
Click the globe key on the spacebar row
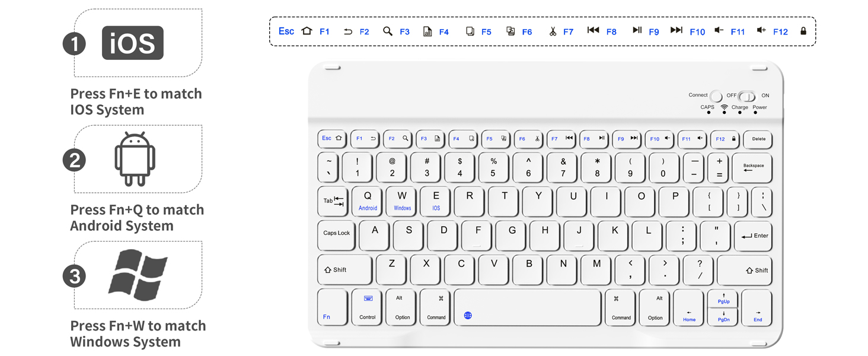tap(468, 314)
